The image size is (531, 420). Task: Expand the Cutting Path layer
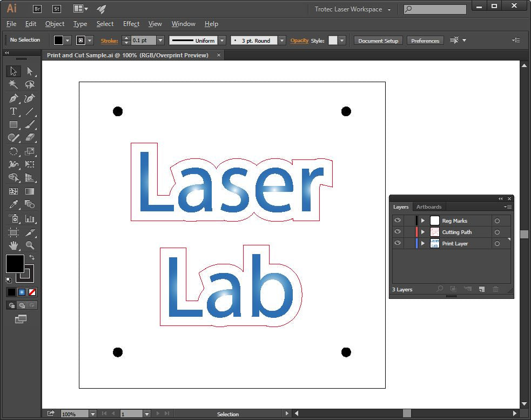[423, 232]
